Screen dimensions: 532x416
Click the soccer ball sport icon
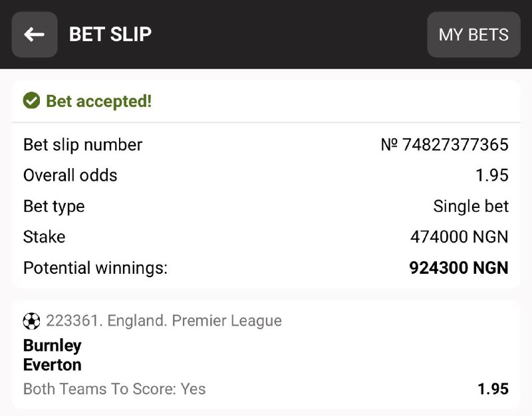coord(31,321)
